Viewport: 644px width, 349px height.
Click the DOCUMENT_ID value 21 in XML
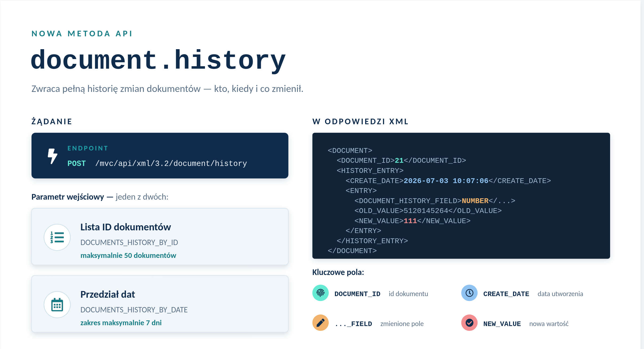pos(399,161)
